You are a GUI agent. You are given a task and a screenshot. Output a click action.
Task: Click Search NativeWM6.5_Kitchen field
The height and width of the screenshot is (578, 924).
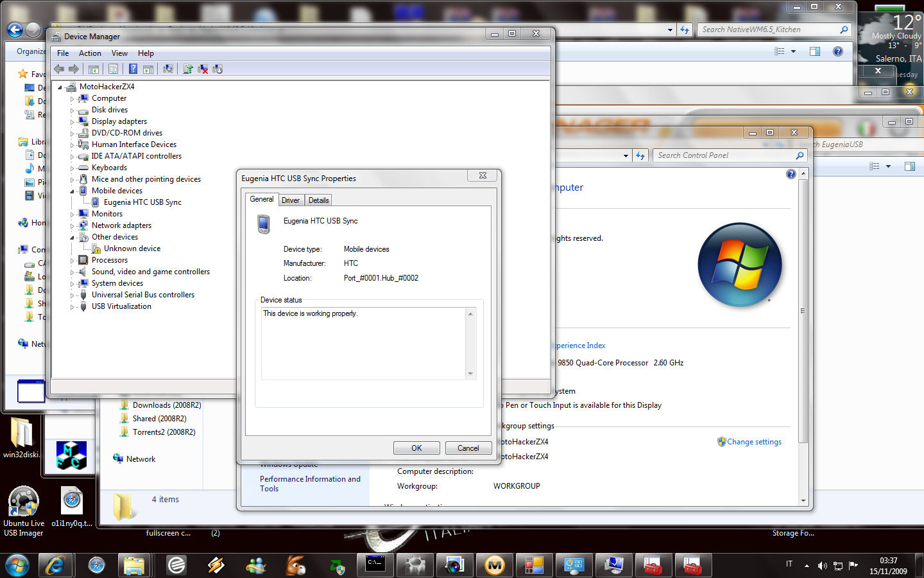click(773, 30)
